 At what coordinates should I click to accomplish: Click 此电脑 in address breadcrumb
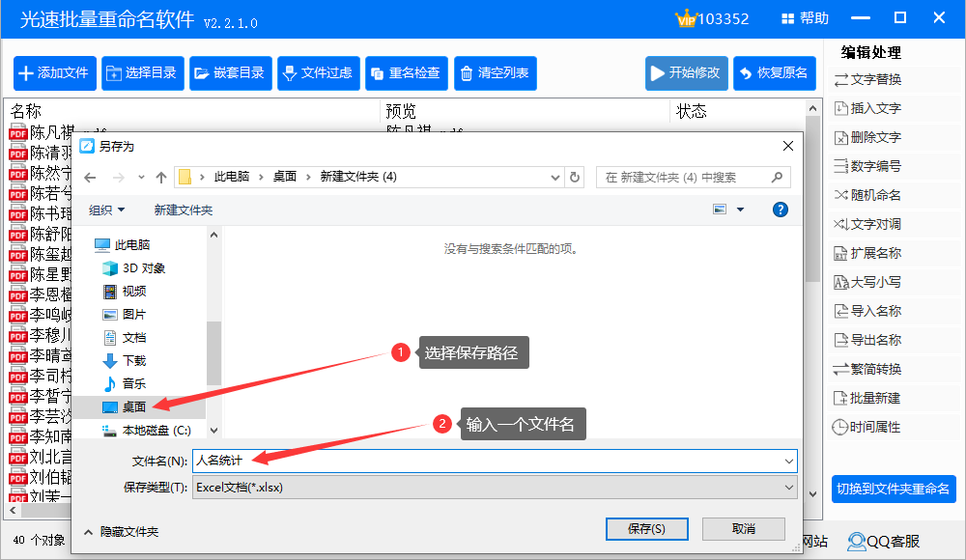click(232, 177)
